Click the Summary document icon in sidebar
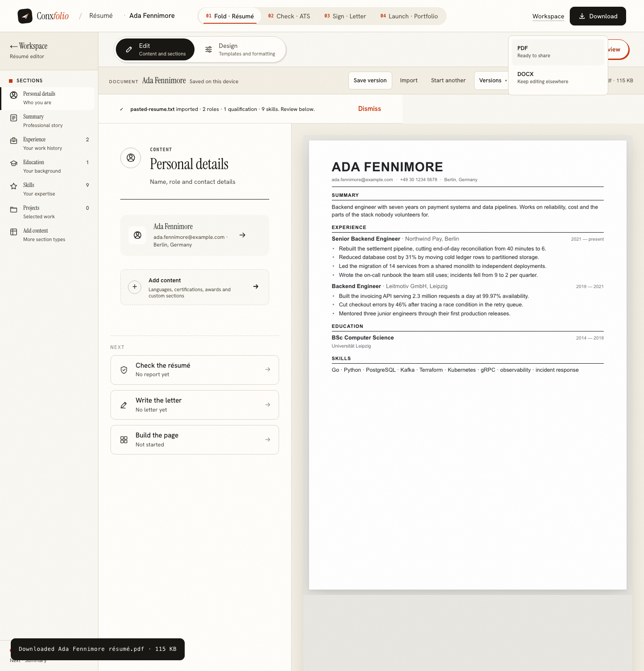644x671 pixels. pos(14,118)
